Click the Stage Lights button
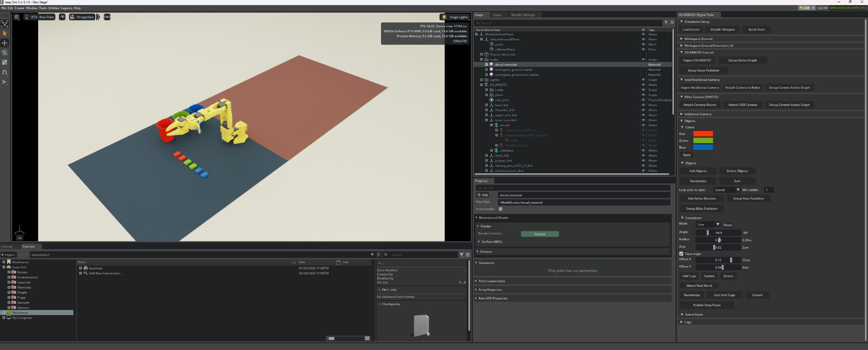 [x=455, y=17]
